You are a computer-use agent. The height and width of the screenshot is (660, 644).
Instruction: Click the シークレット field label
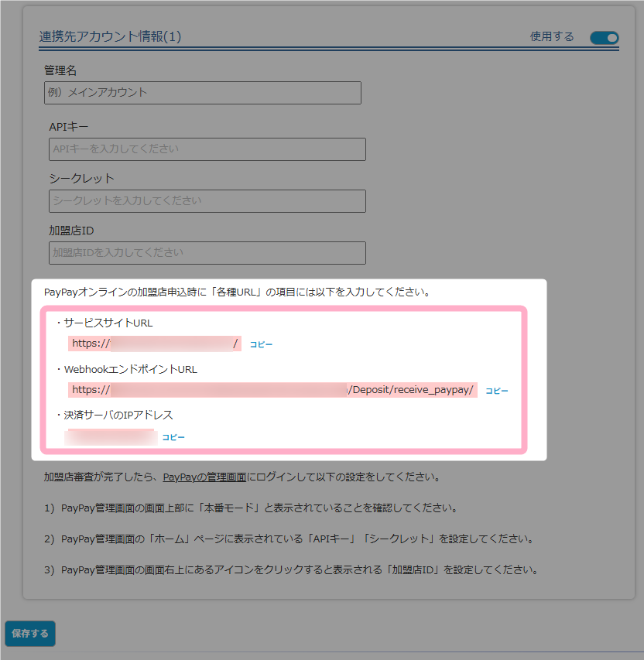click(x=81, y=178)
